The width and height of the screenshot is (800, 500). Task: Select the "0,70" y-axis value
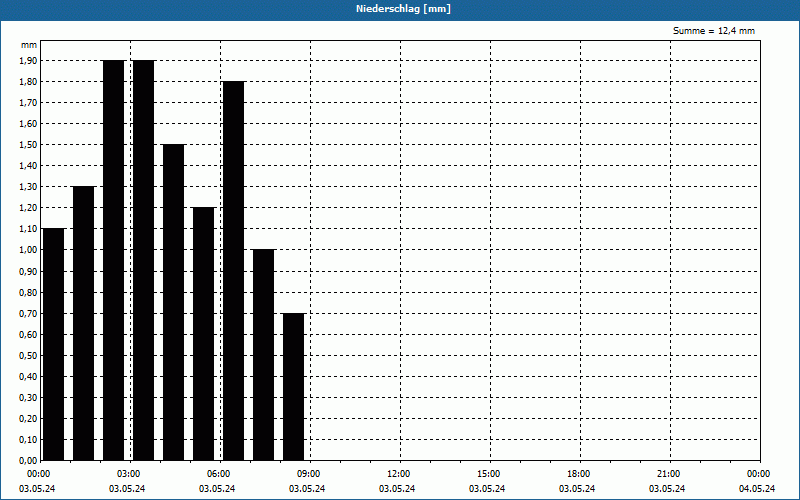click(28, 314)
